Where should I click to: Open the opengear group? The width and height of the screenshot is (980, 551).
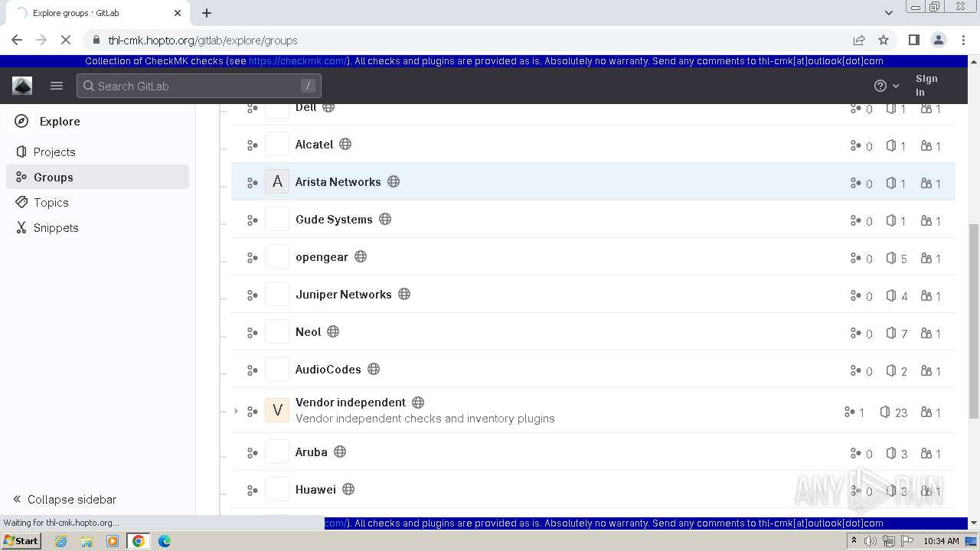(x=322, y=256)
